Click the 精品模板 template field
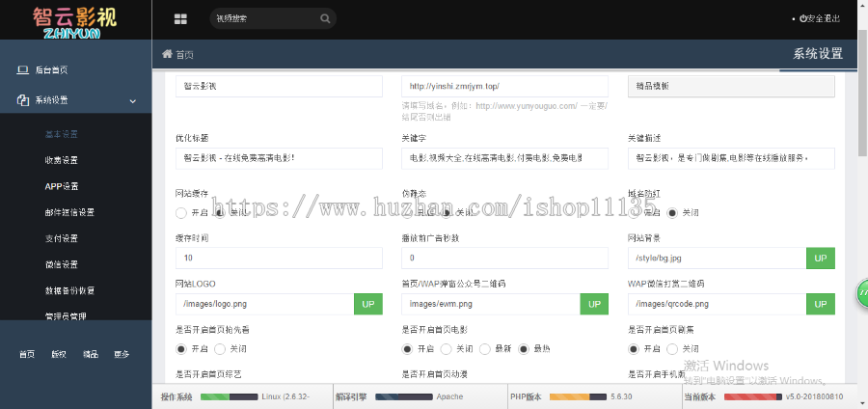The width and height of the screenshot is (868, 409). 731,87
